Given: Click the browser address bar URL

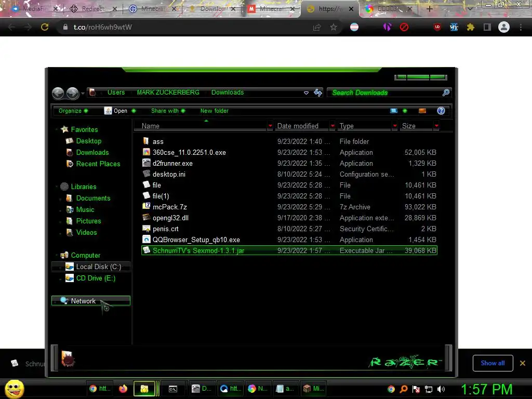Looking at the screenshot, I should point(102,27).
